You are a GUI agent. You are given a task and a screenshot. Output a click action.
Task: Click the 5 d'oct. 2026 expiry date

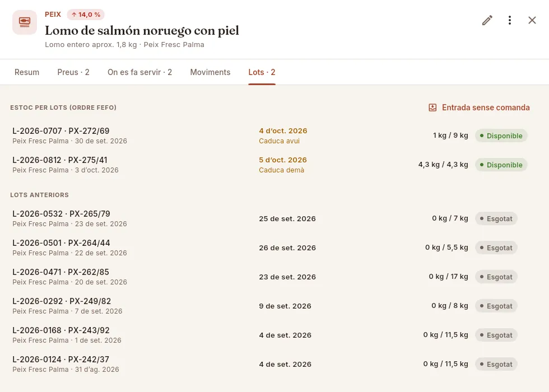(283, 160)
